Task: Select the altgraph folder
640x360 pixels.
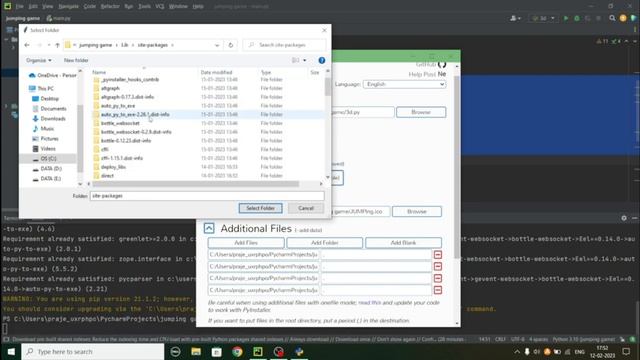Action: tap(110, 88)
